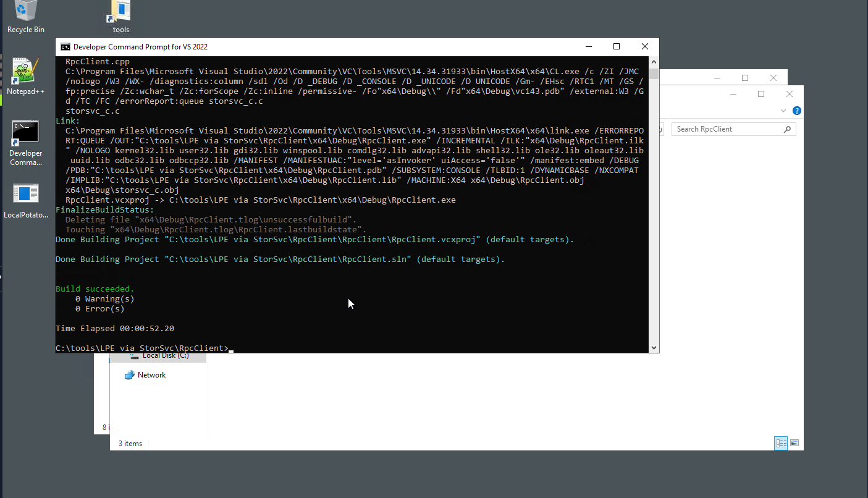This screenshot has width=868, height=498.
Task: Click the "Build succeeded." console text
Action: click(95, 289)
